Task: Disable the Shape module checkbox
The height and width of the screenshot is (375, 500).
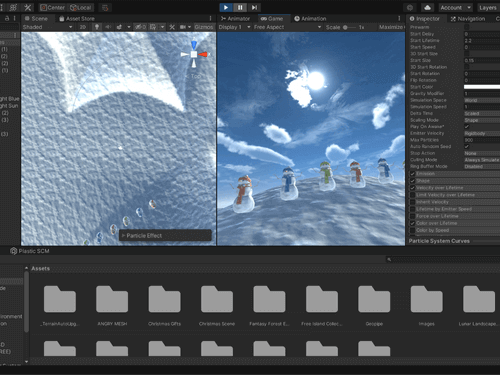Action: (413, 181)
